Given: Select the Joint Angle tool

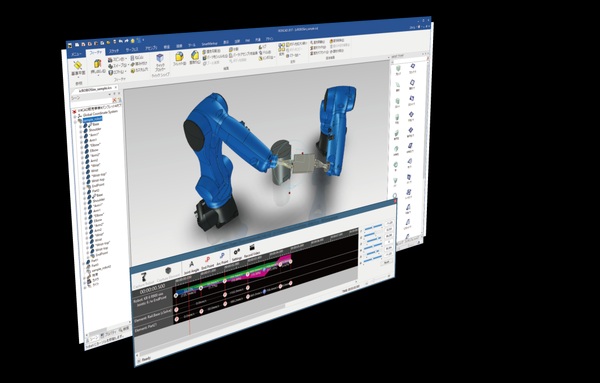Looking at the screenshot, I should point(191,266).
